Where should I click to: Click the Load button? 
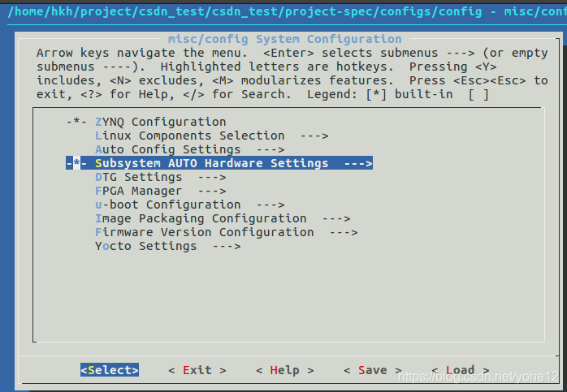460,370
